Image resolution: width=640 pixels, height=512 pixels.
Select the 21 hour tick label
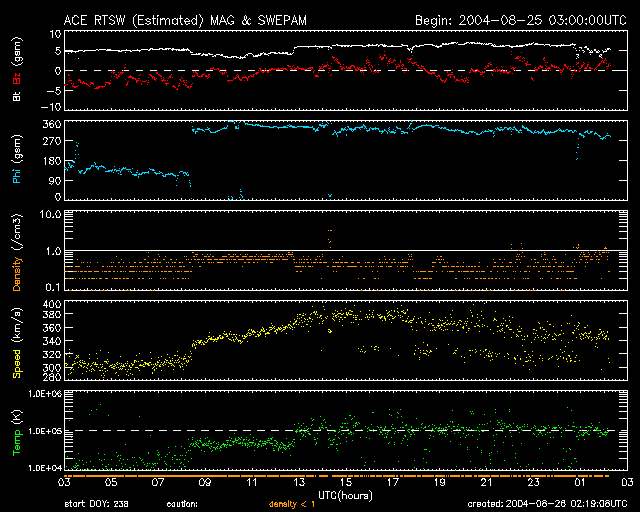[x=486, y=482]
